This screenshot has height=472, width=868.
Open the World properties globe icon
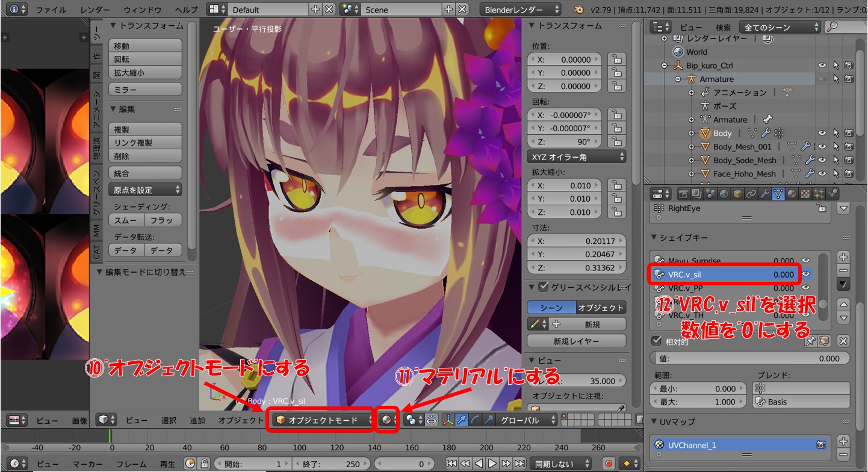(x=724, y=194)
